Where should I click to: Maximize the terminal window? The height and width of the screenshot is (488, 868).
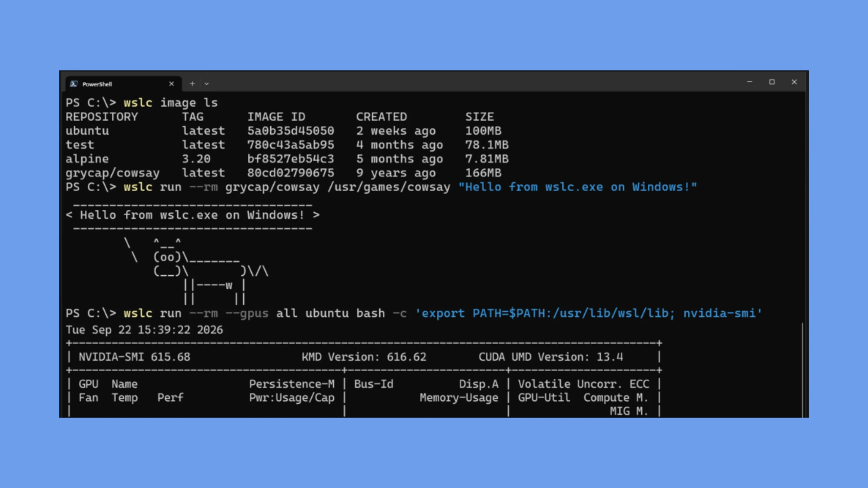(x=772, y=82)
